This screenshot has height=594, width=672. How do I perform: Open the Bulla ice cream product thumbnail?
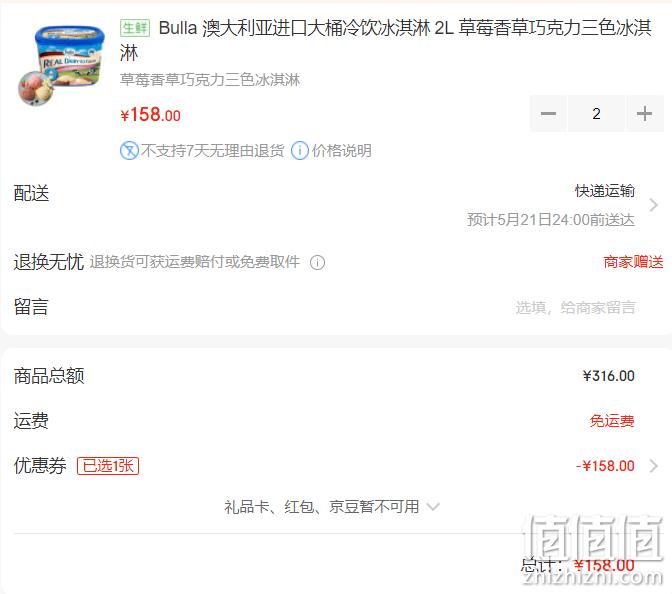coord(61,65)
